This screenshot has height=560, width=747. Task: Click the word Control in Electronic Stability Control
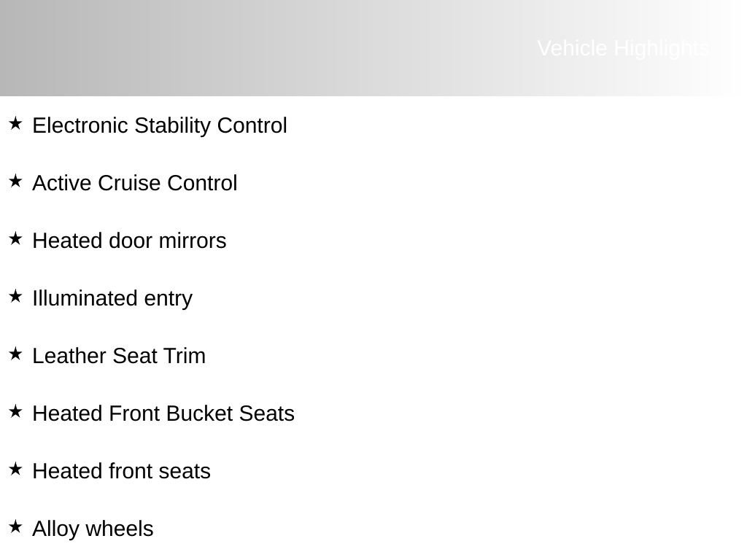click(x=252, y=125)
